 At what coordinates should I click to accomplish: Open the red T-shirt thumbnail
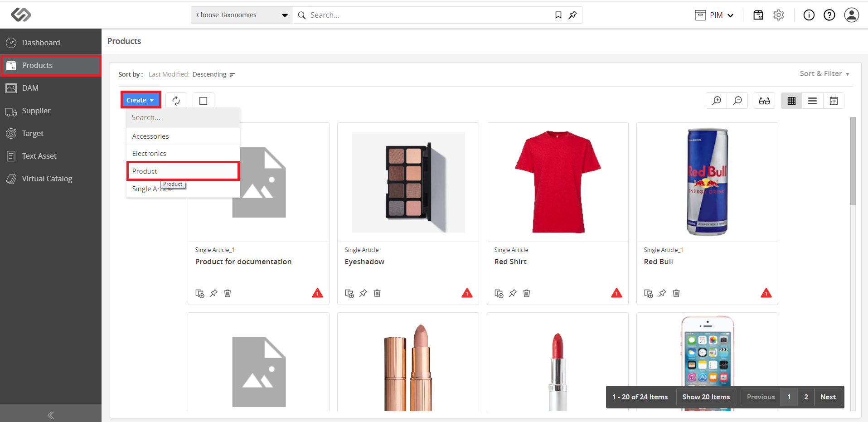tap(558, 182)
